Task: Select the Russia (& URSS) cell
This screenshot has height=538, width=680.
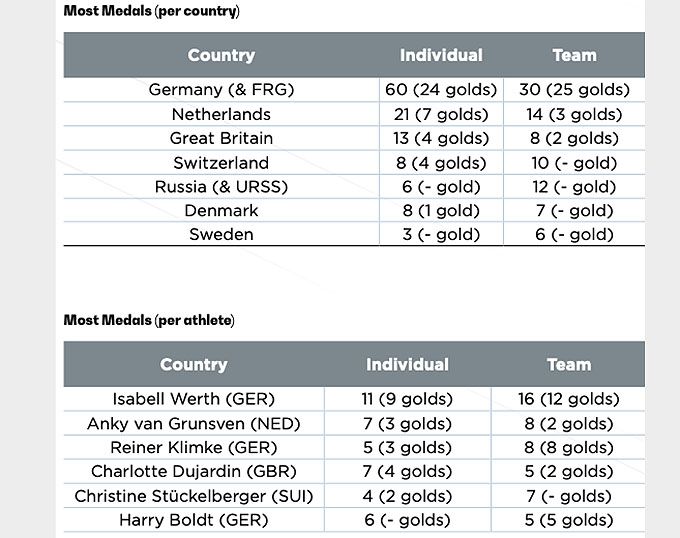Action: 221,187
